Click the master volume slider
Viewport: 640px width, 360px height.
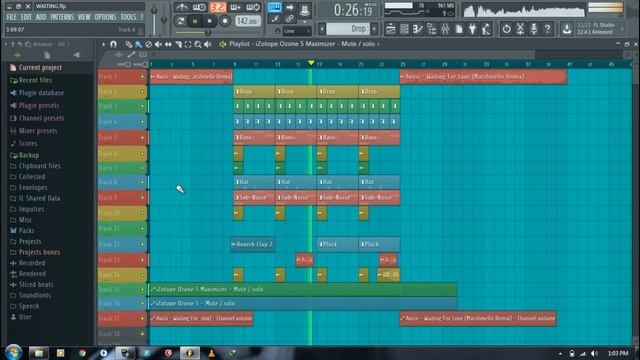[154, 20]
